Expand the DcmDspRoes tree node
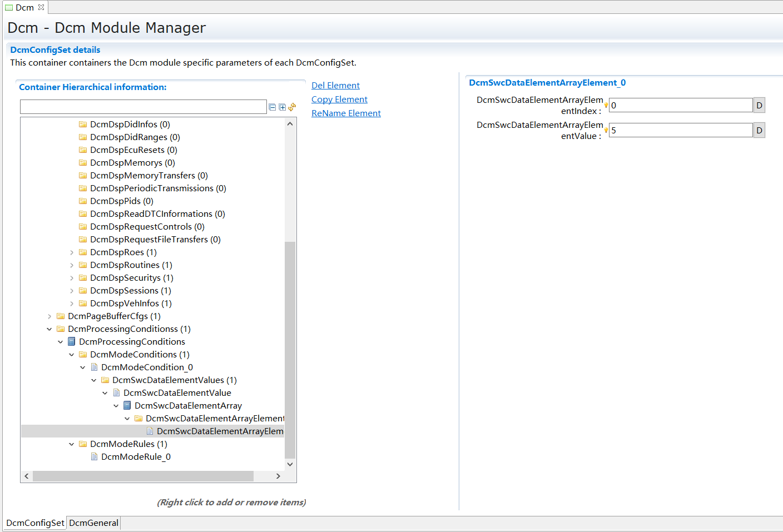This screenshot has width=783, height=532. coord(72,252)
